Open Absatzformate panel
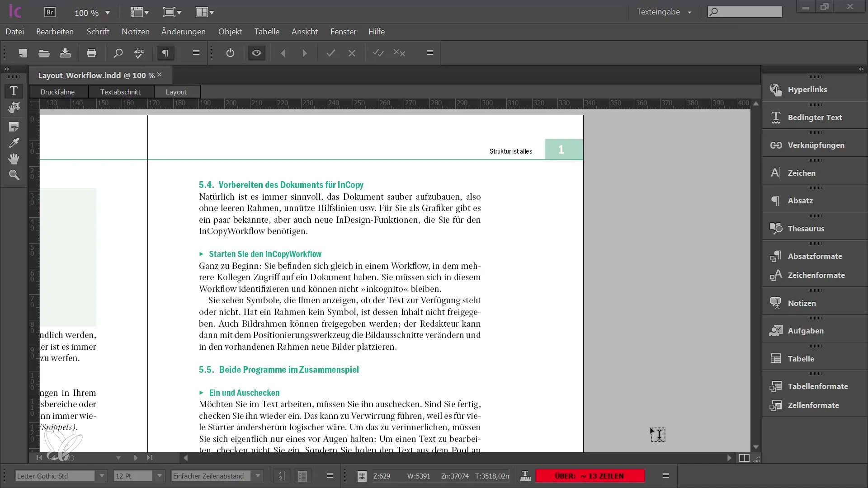This screenshot has height=488, width=868. (x=814, y=256)
